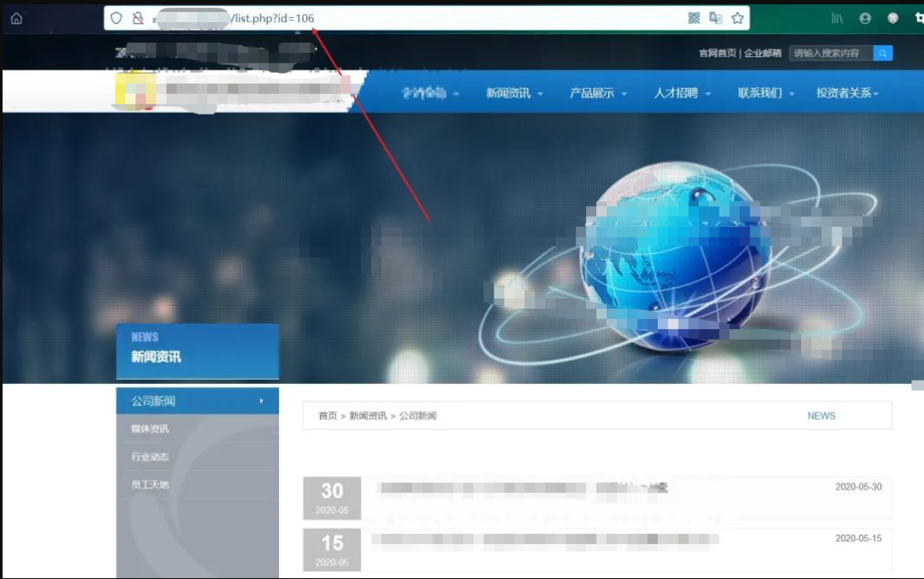Open the Firefox account avatar icon

click(865, 18)
